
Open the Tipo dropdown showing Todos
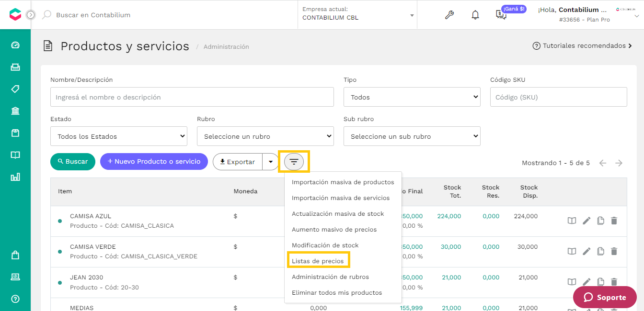412,97
